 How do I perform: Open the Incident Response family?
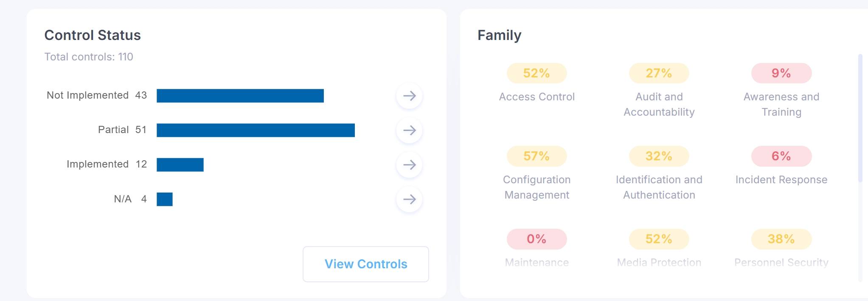coord(781,180)
